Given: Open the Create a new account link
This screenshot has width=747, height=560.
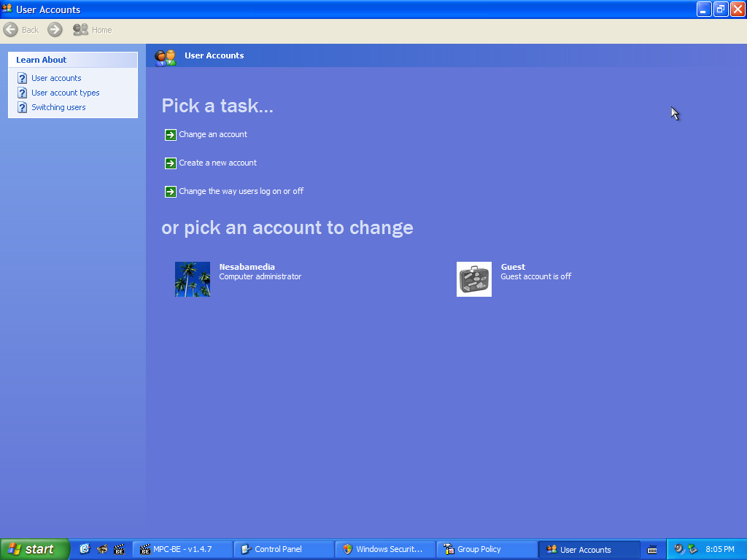Looking at the screenshot, I should pyautogui.click(x=217, y=163).
